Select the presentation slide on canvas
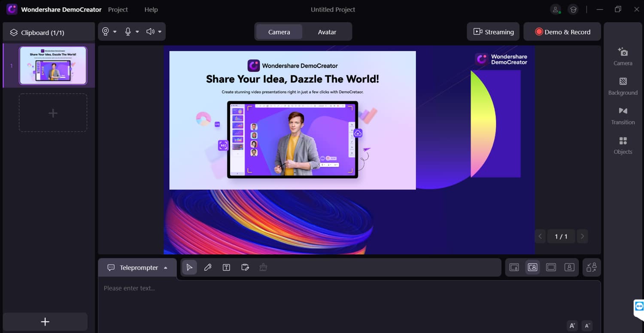Viewport: 644px width, 333px height. pyautogui.click(x=292, y=120)
